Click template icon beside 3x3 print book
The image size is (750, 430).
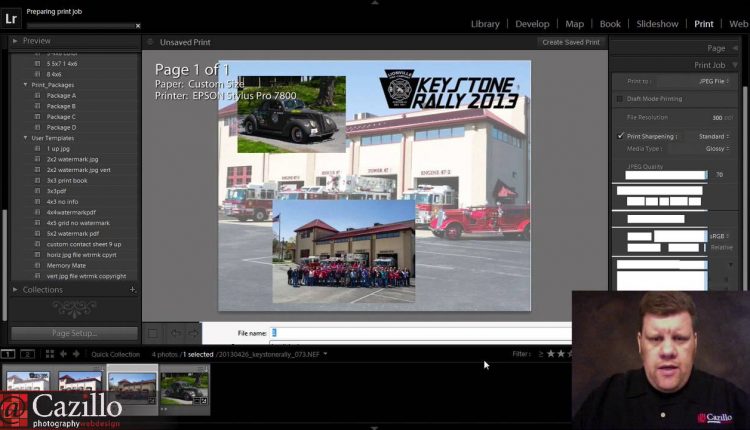[37, 181]
